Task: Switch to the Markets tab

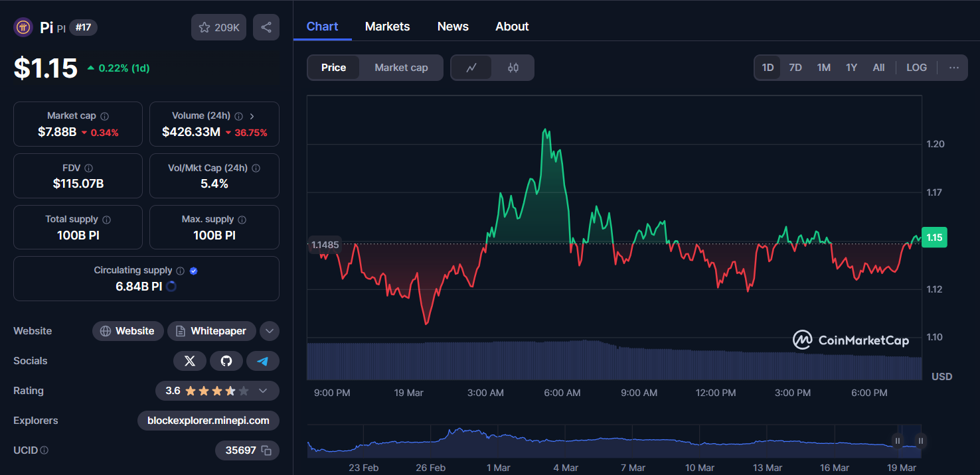Action: [387, 27]
